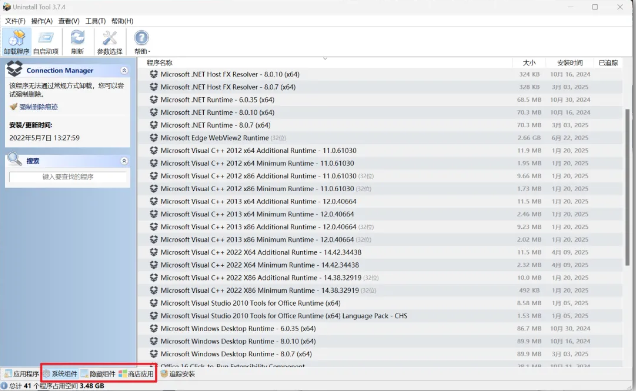The image size is (636, 391).
Task: Click the blue question mark Help icon
Action: tap(142, 38)
